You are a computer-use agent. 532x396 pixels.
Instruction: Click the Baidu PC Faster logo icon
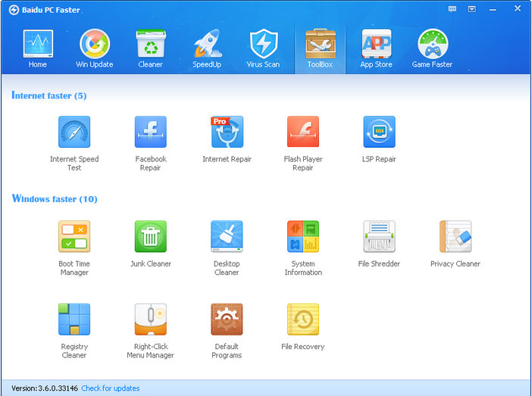click(x=14, y=10)
